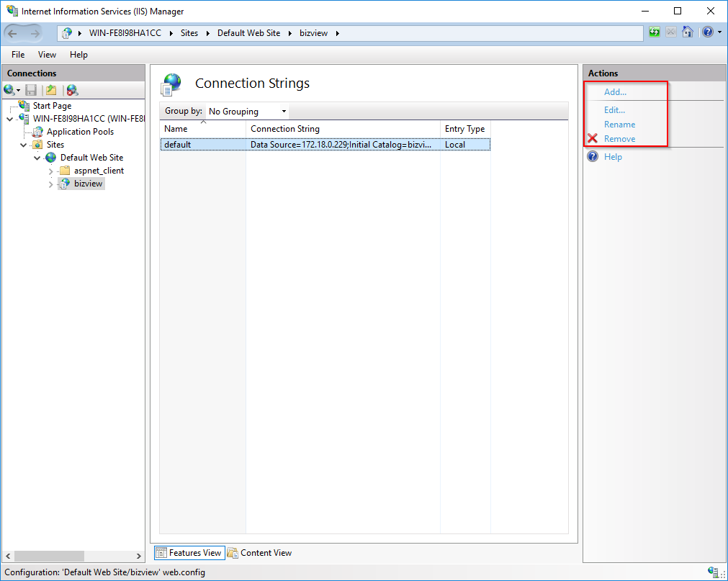Click WIN-FE8I98HA1CC in the breadcrumb

(125, 33)
